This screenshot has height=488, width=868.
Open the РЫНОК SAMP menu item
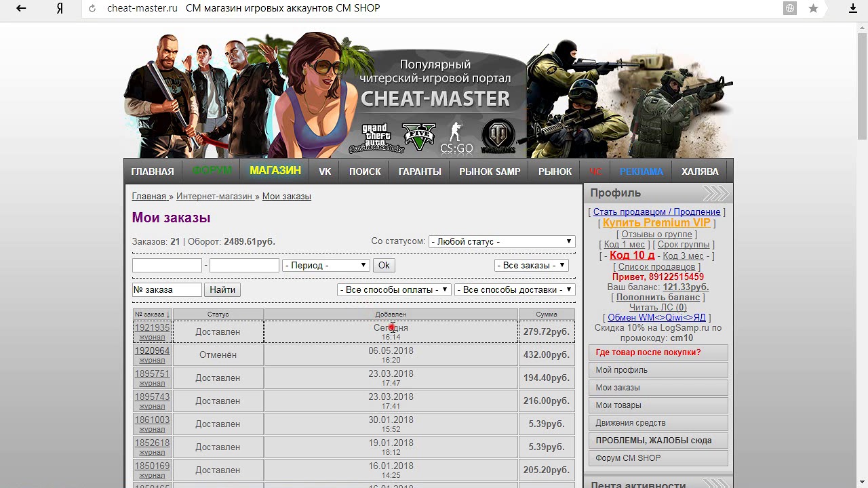[490, 171]
